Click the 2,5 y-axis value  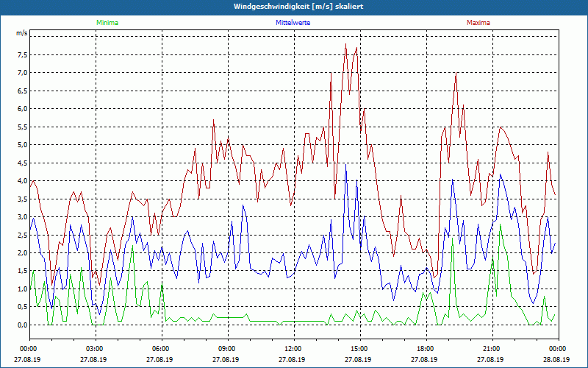(x=22, y=235)
